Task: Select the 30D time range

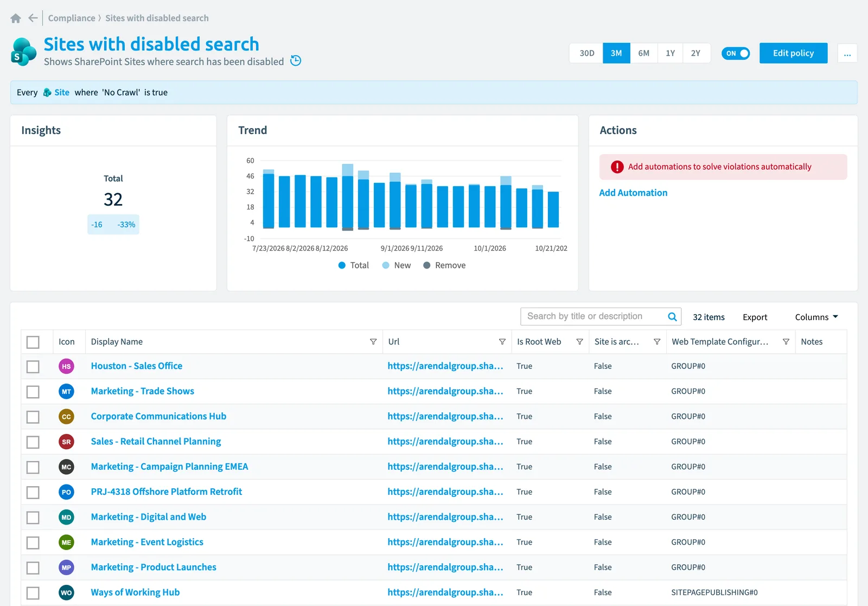Action: point(586,53)
